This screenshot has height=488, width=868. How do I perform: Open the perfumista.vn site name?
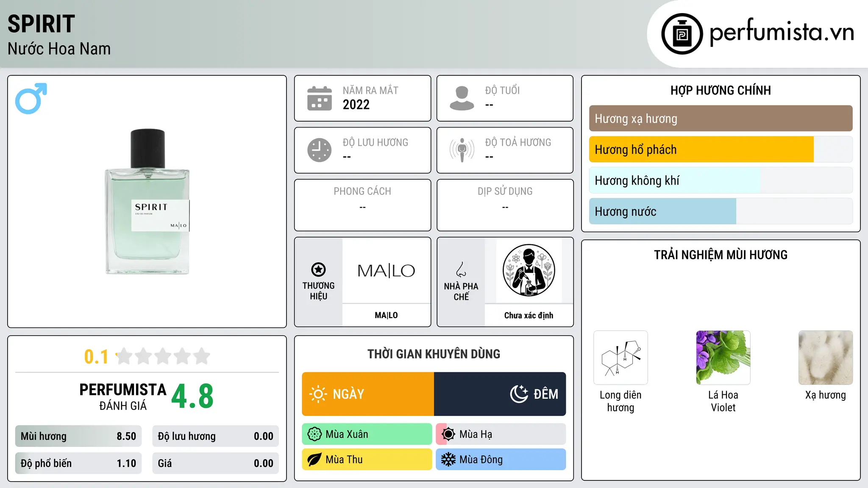pos(782,32)
